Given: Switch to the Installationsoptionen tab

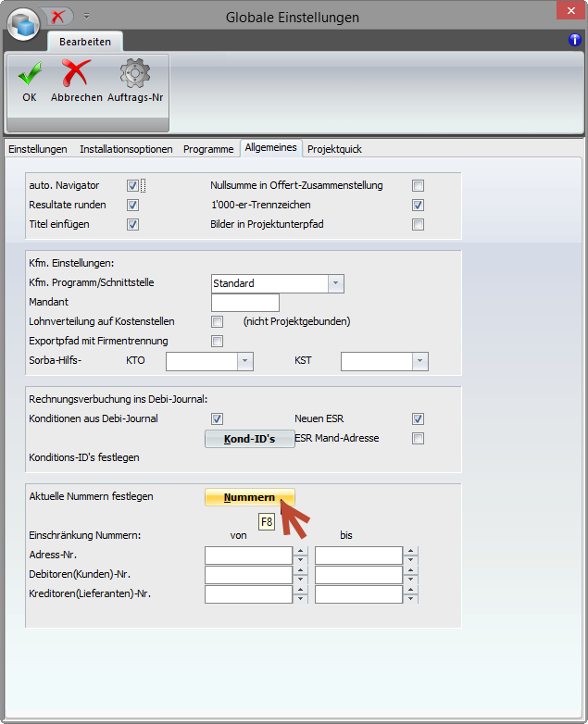Looking at the screenshot, I should [x=126, y=149].
